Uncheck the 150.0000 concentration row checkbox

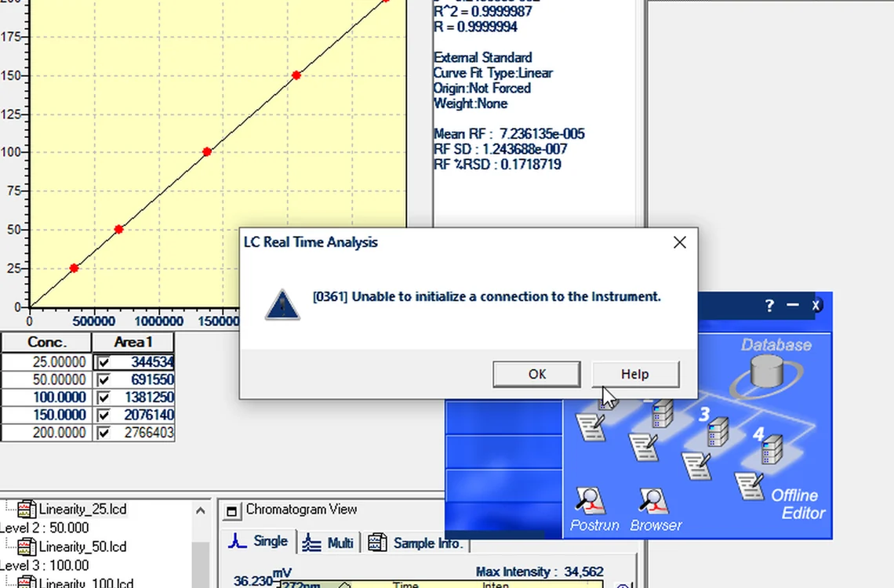pyautogui.click(x=103, y=416)
